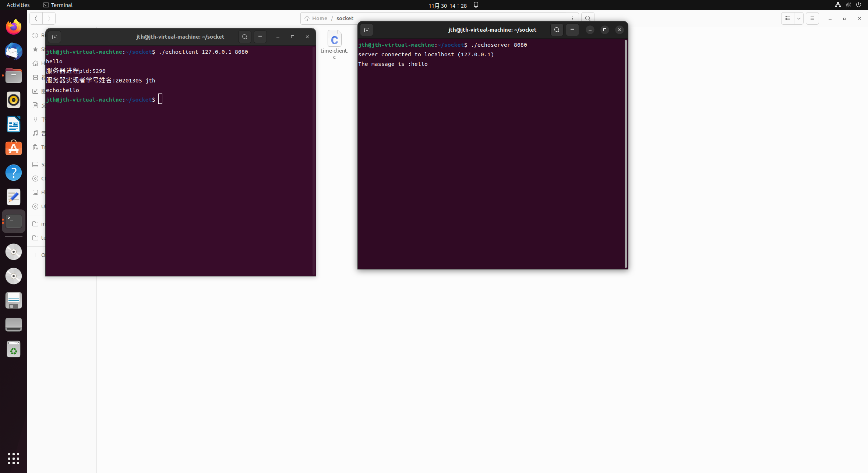The height and width of the screenshot is (473, 868).
Task: Expand view options dropdown arrow in Files
Action: point(798,18)
